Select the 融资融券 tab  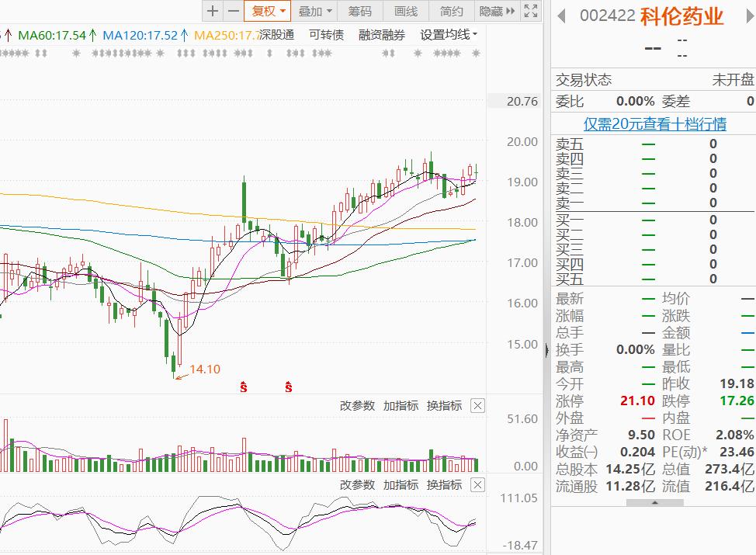tap(382, 35)
